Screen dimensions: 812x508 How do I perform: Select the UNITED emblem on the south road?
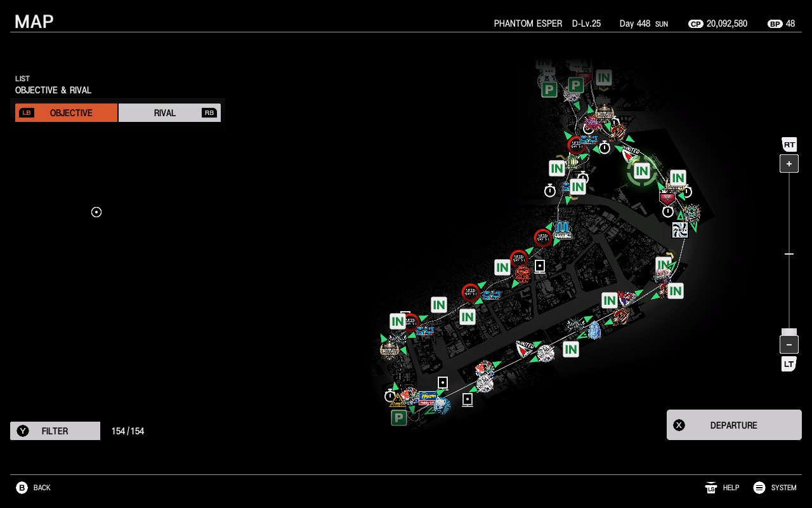click(x=525, y=349)
